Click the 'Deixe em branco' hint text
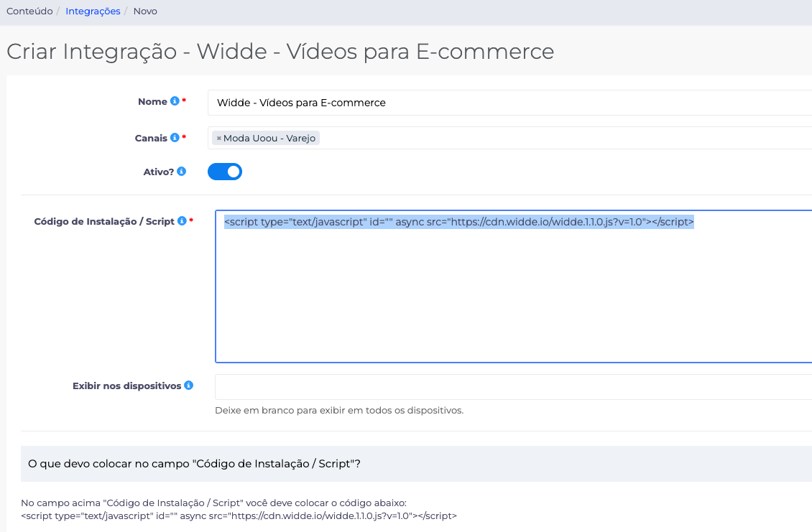 pos(339,411)
